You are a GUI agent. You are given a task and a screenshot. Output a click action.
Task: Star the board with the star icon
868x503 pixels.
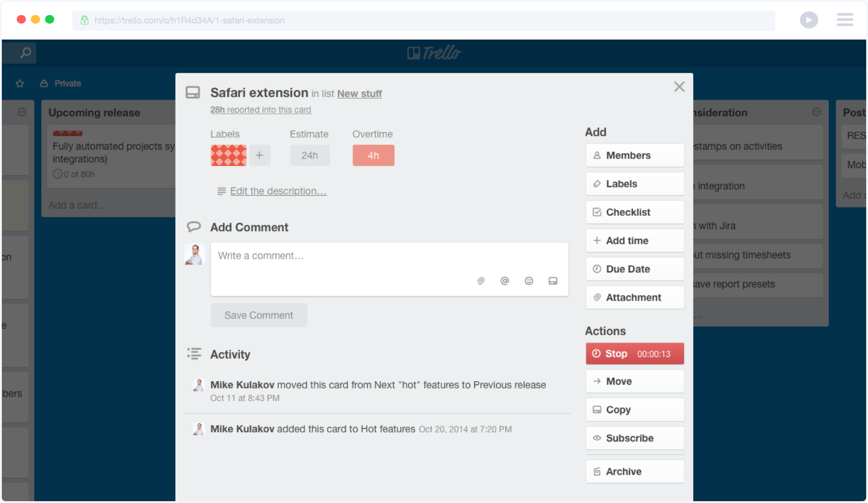tap(20, 84)
